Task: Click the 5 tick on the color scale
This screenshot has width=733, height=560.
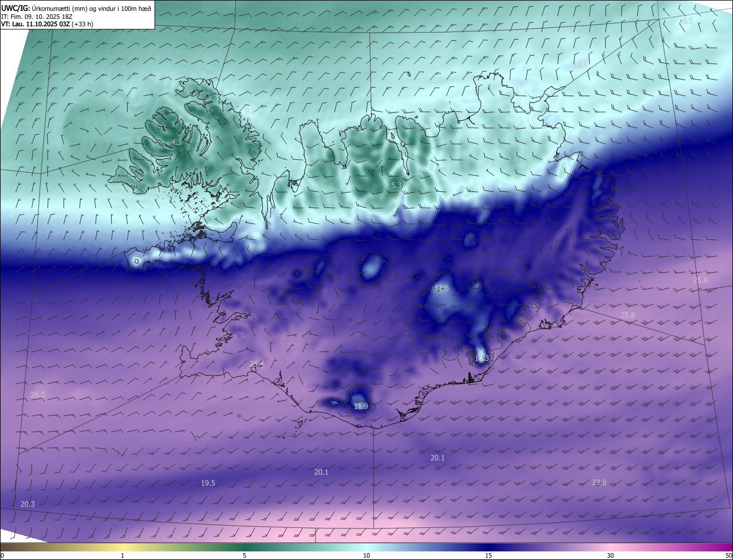Action: point(245,555)
